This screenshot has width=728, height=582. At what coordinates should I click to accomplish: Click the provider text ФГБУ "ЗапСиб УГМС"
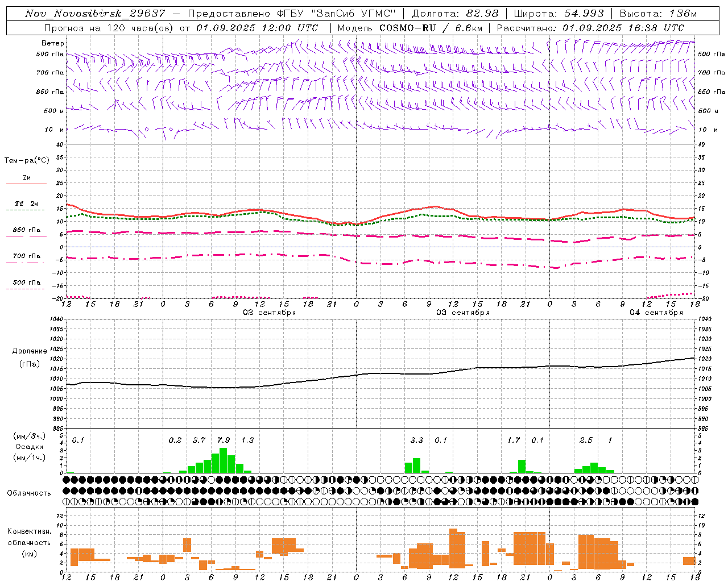(x=336, y=14)
